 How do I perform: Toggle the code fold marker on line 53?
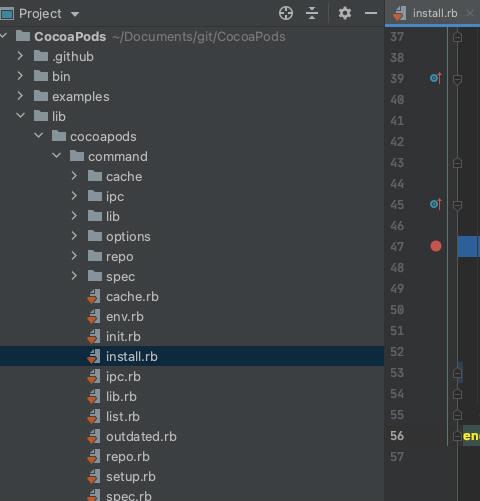[x=457, y=373]
